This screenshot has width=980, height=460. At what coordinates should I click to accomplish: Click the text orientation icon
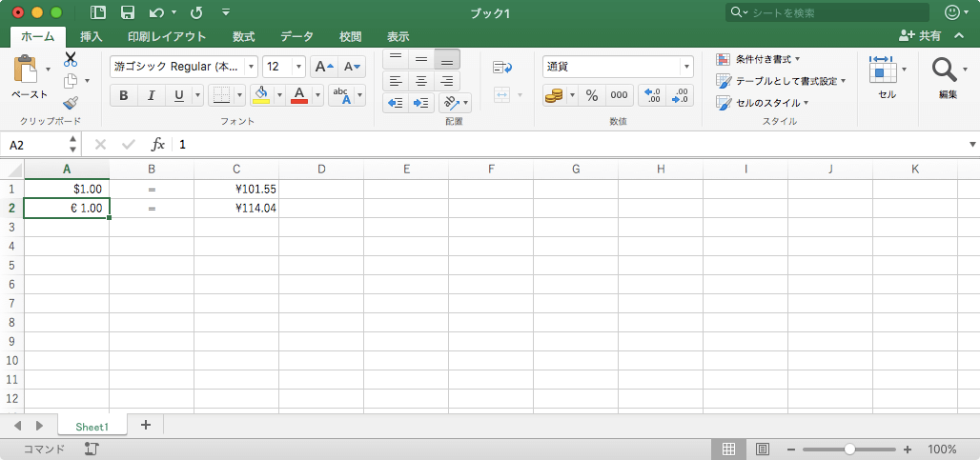(x=450, y=103)
